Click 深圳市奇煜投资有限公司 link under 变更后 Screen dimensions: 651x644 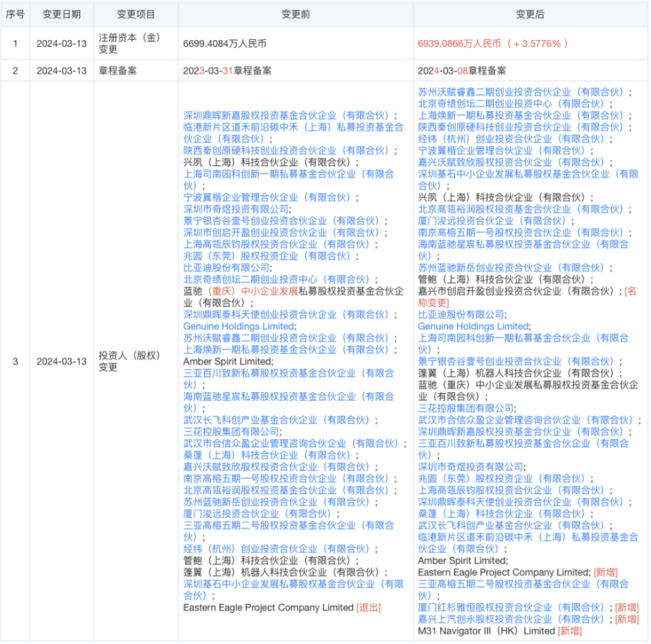(471, 467)
